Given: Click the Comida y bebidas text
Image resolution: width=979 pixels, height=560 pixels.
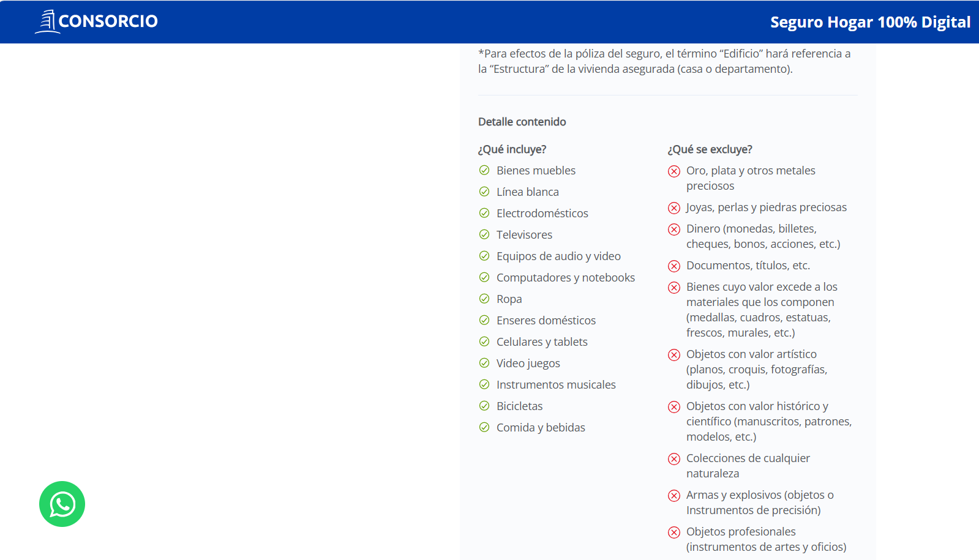Looking at the screenshot, I should coord(541,427).
